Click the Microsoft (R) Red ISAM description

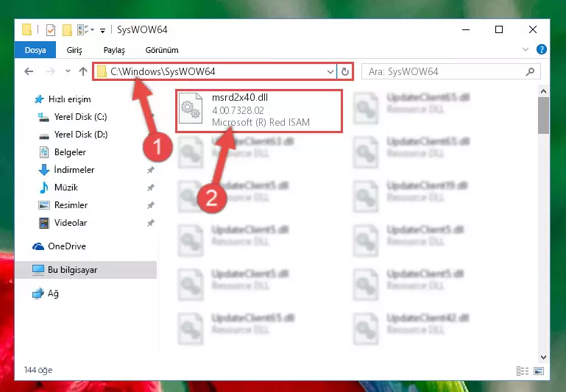pyautogui.click(x=261, y=122)
